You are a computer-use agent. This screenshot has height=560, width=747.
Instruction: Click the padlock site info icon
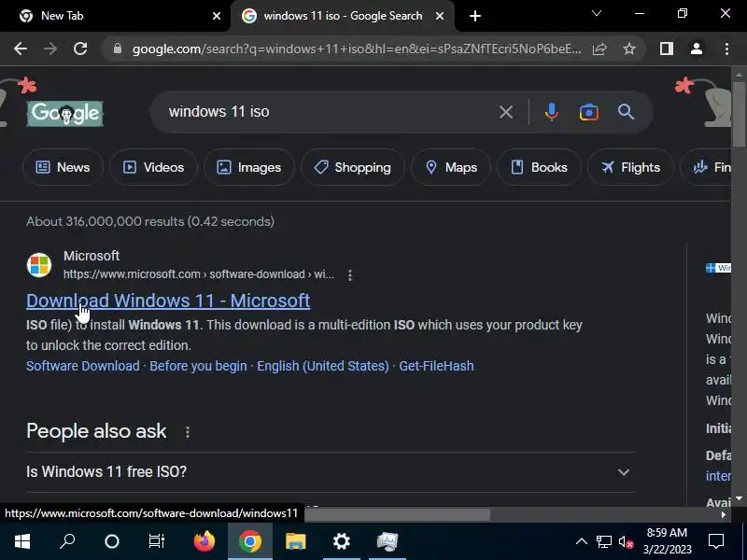point(118,49)
